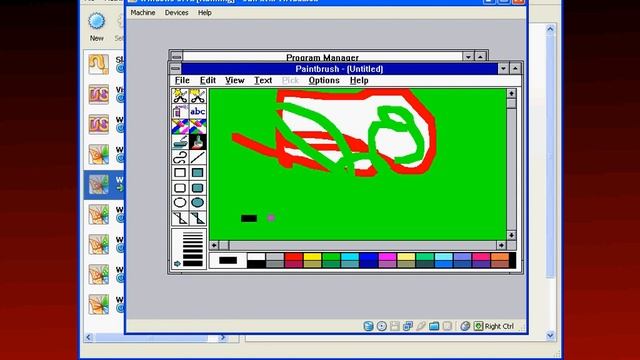The width and height of the screenshot is (640, 360).
Task: Choose the thinnest line in linesize box
Action: pyautogui.click(x=193, y=233)
